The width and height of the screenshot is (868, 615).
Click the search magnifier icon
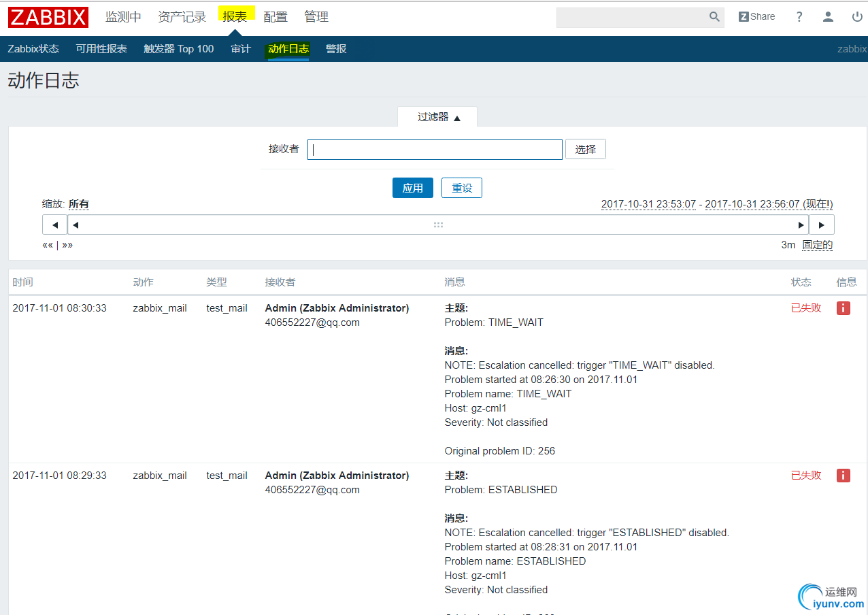714,17
